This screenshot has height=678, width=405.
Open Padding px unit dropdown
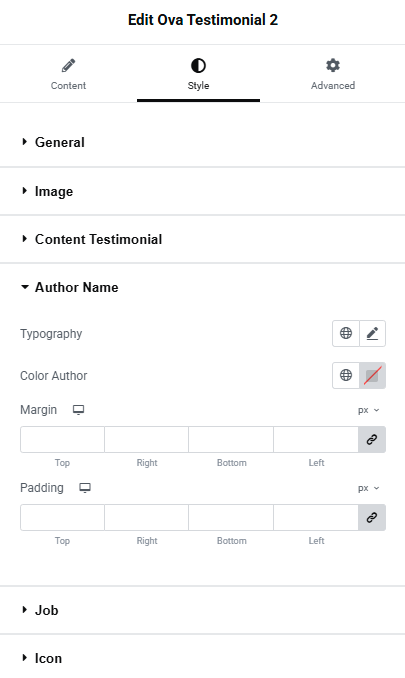368,488
